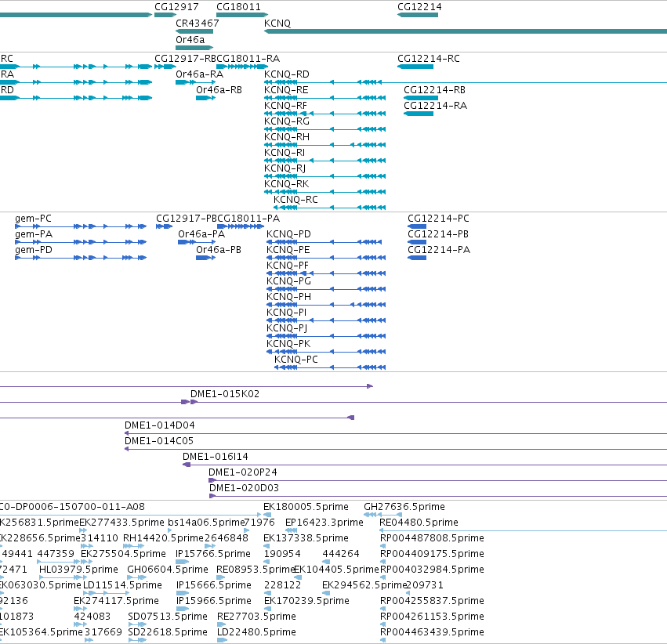Screen dimensions: 667x644
Task: Click transcript 'CG12214-RC'
Action: point(429,59)
